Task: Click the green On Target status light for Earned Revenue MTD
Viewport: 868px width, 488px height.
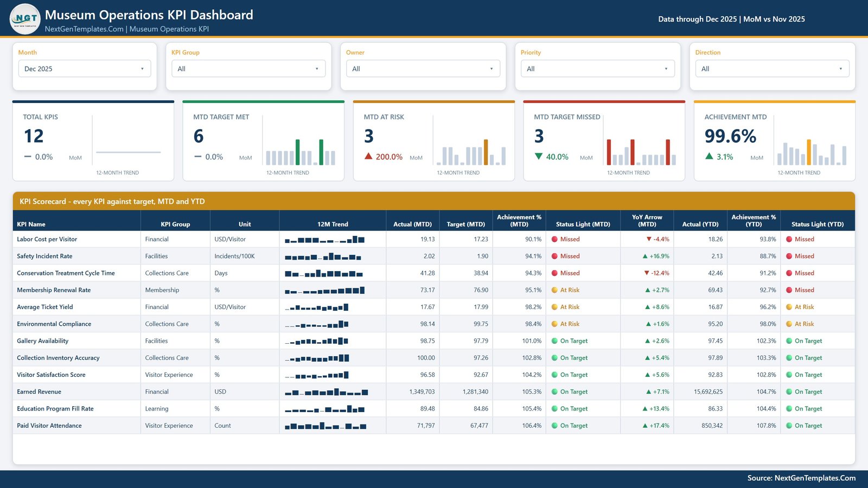Action: [x=555, y=391]
